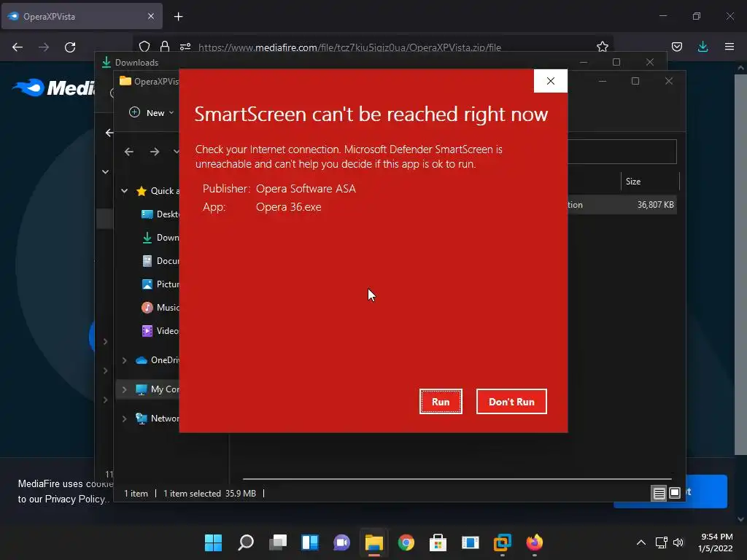747x560 pixels.
Task: Open volume control in system tray
Action: (x=678, y=542)
